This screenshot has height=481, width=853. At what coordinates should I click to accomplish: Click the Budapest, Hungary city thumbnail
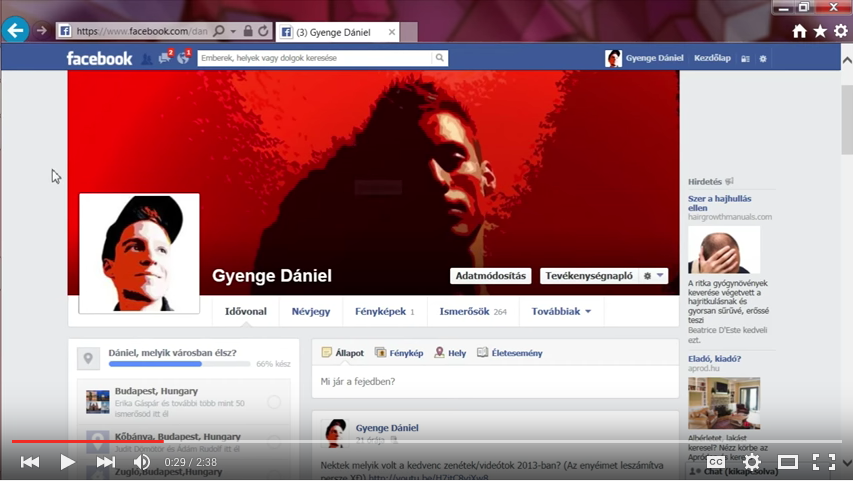(98, 402)
